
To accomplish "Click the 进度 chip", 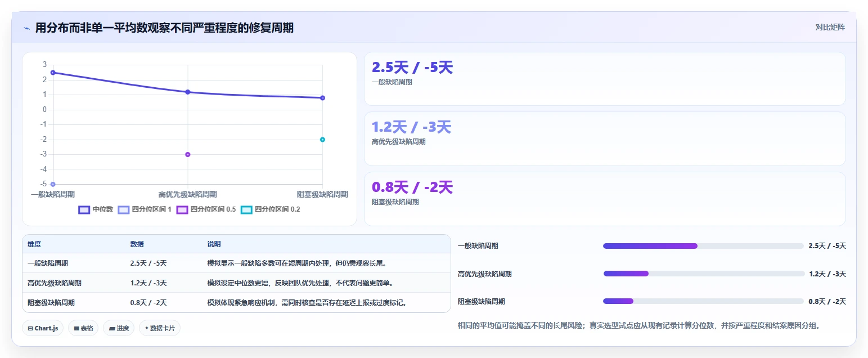I will point(119,328).
